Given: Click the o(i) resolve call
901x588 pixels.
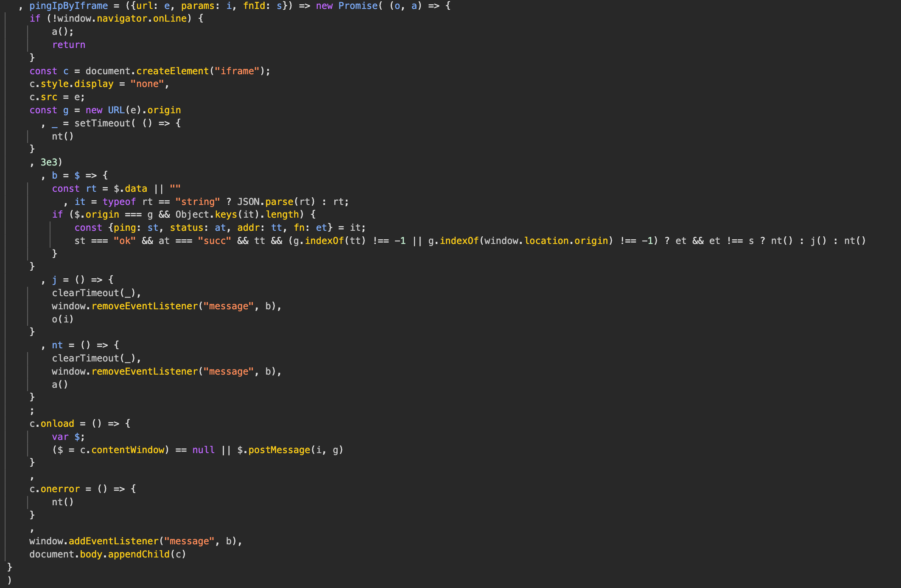Looking at the screenshot, I should point(62,319).
